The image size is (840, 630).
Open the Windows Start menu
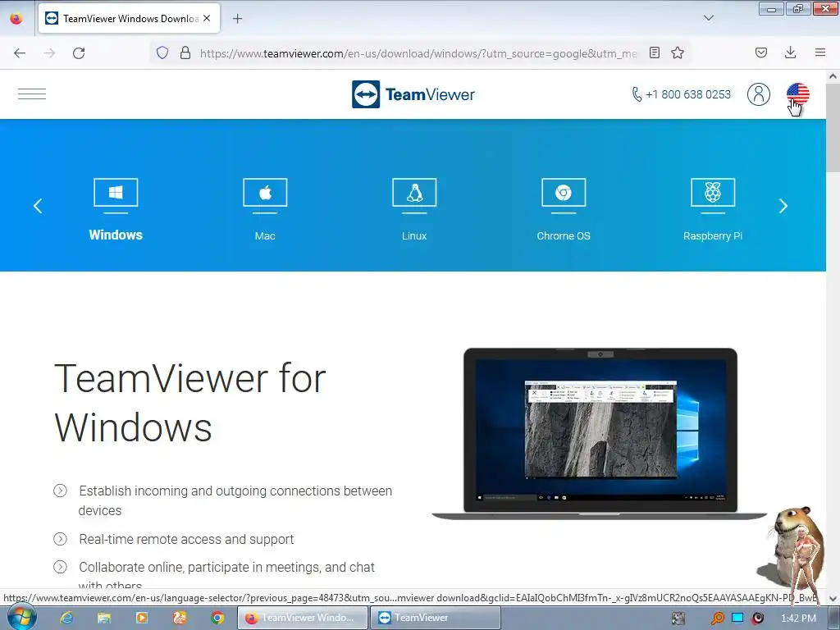coord(21,618)
